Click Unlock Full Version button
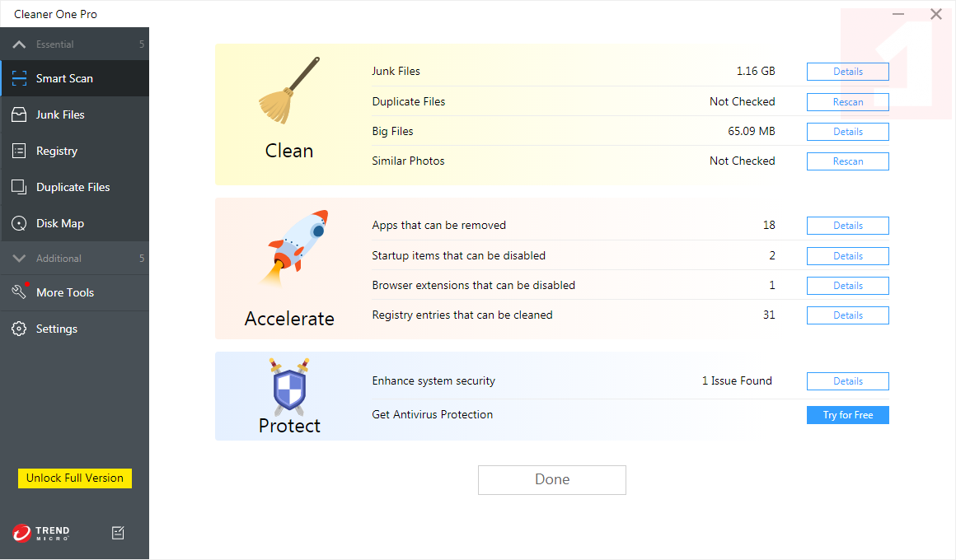Viewport: 956px width, 560px height. coord(74,478)
